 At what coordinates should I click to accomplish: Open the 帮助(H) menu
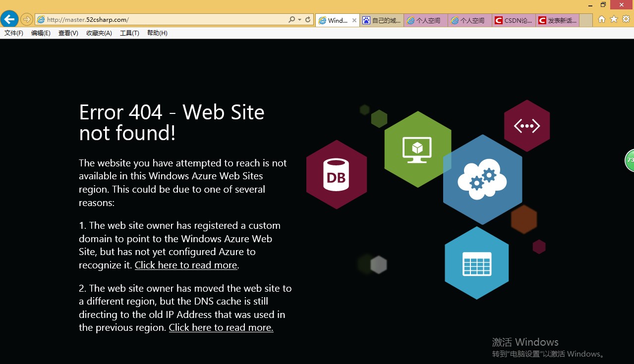click(157, 33)
